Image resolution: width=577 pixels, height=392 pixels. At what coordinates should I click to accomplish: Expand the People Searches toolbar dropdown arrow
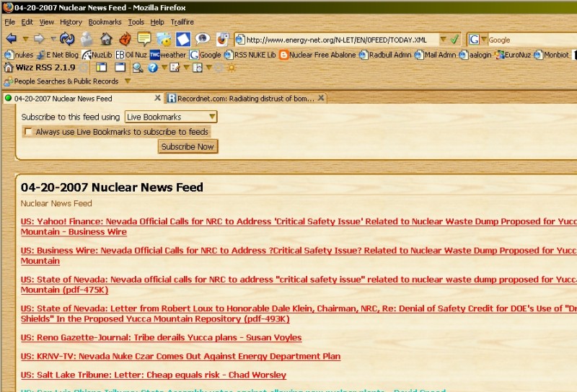point(128,81)
